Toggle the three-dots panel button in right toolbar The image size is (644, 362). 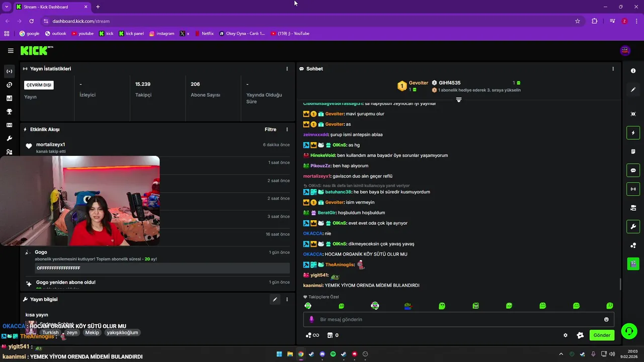pos(633,245)
